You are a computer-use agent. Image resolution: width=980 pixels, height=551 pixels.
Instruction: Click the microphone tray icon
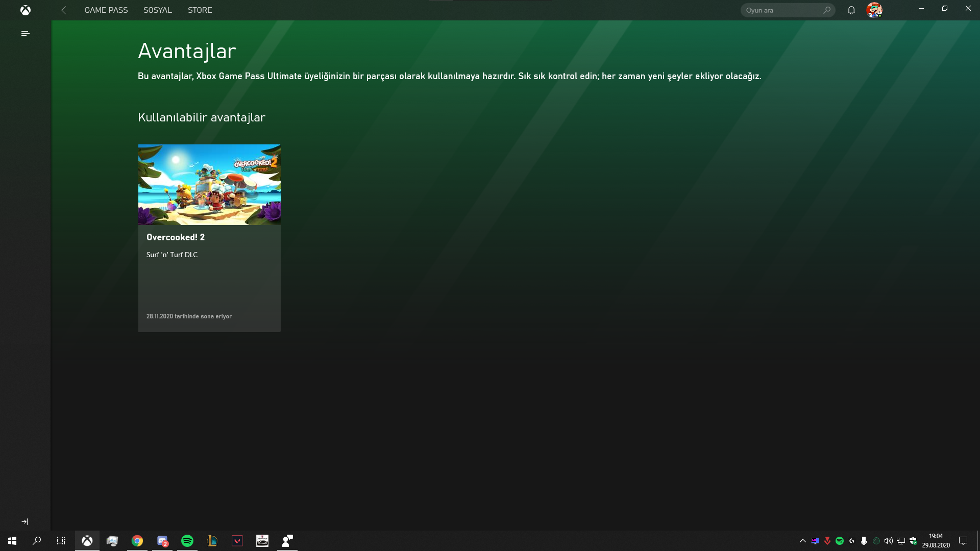tap(864, 541)
